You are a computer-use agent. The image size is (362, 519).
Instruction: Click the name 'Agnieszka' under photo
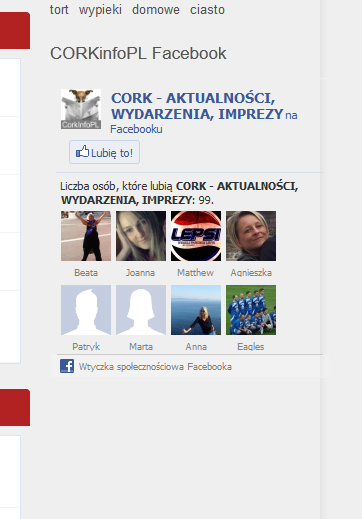coord(251,273)
